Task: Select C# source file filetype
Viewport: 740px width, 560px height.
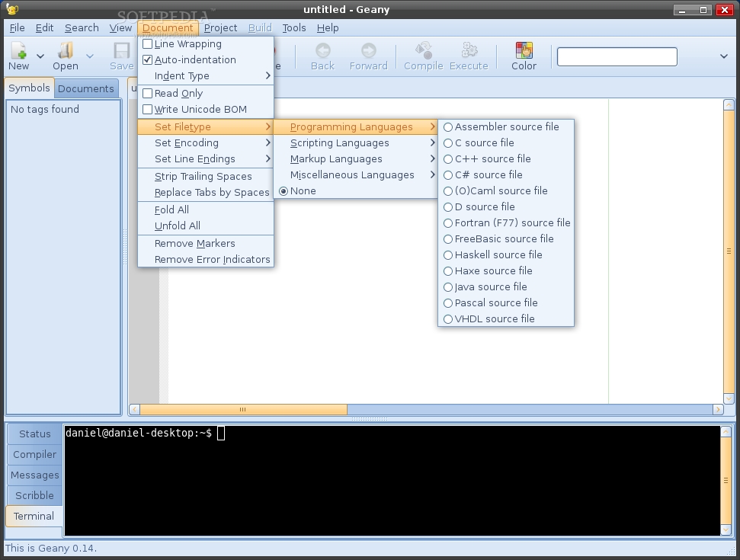Action: click(x=506, y=175)
